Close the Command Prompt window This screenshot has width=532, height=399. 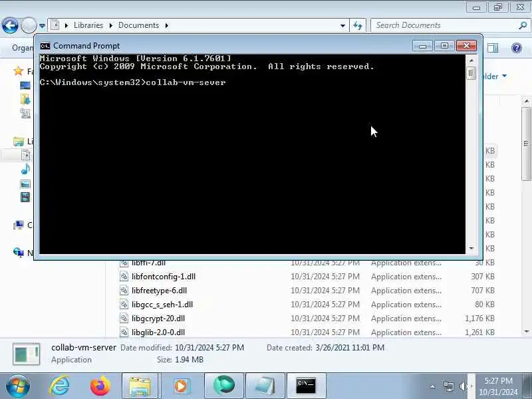466,45
